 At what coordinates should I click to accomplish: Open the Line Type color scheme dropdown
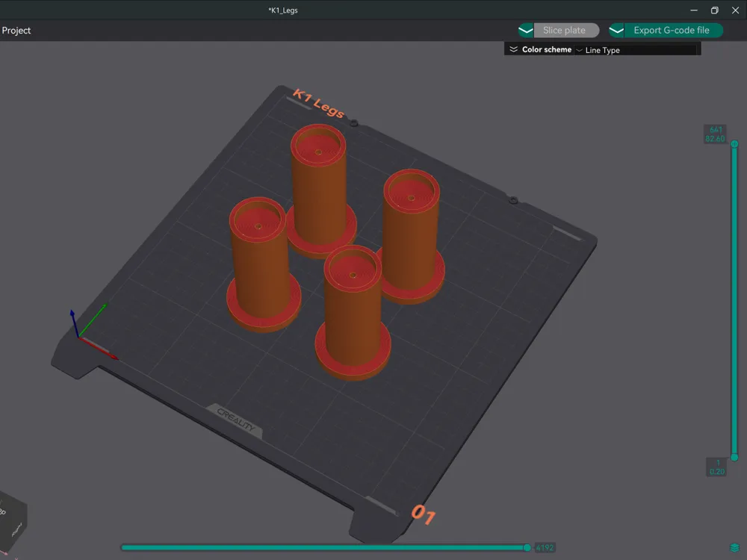[x=636, y=50]
